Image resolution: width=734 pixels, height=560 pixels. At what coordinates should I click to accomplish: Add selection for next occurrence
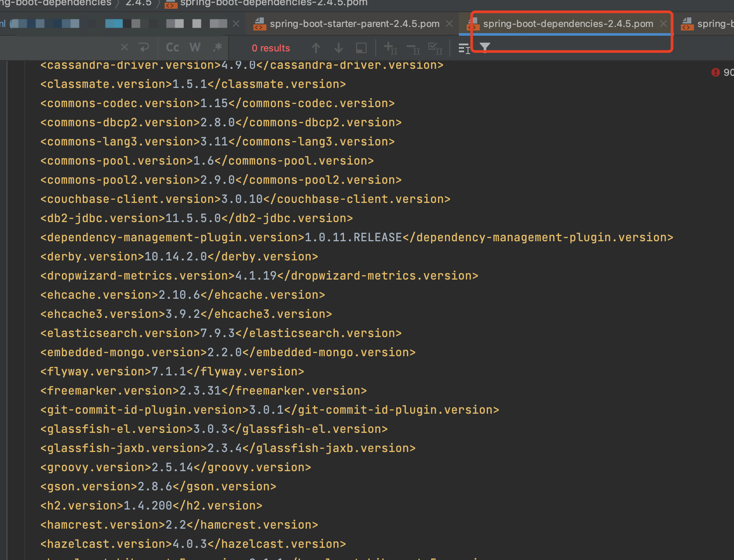390,48
